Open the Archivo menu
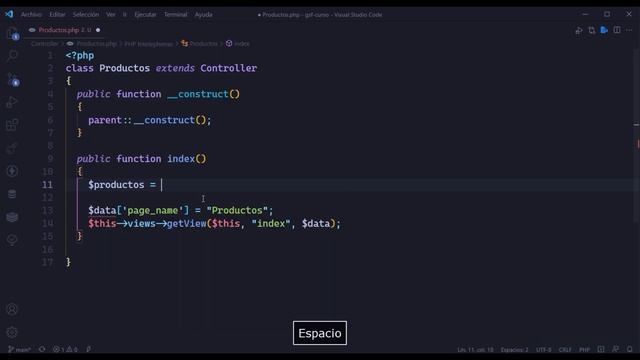The width and height of the screenshot is (640, 360). click(31, 14)
